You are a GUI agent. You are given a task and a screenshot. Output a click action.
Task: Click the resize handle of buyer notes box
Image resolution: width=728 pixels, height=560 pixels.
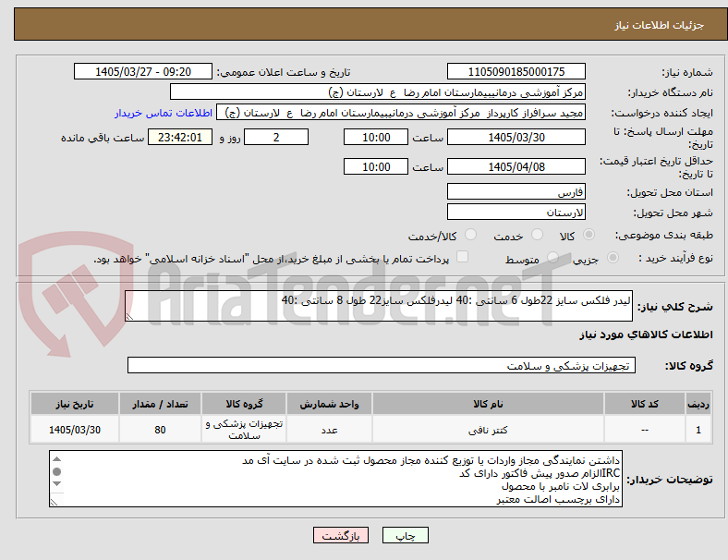click(54, 503)
